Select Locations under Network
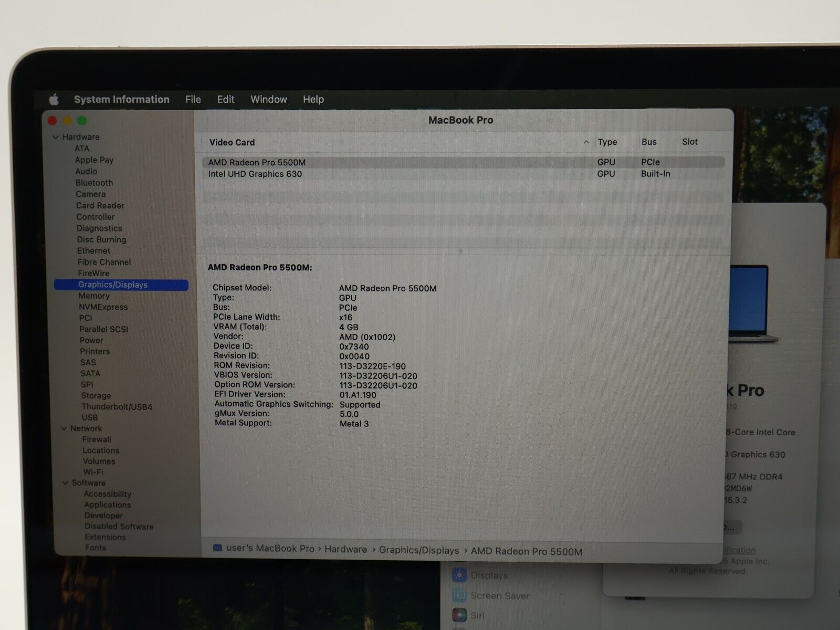This screenshot has width=840, height=630. point(101,450)
